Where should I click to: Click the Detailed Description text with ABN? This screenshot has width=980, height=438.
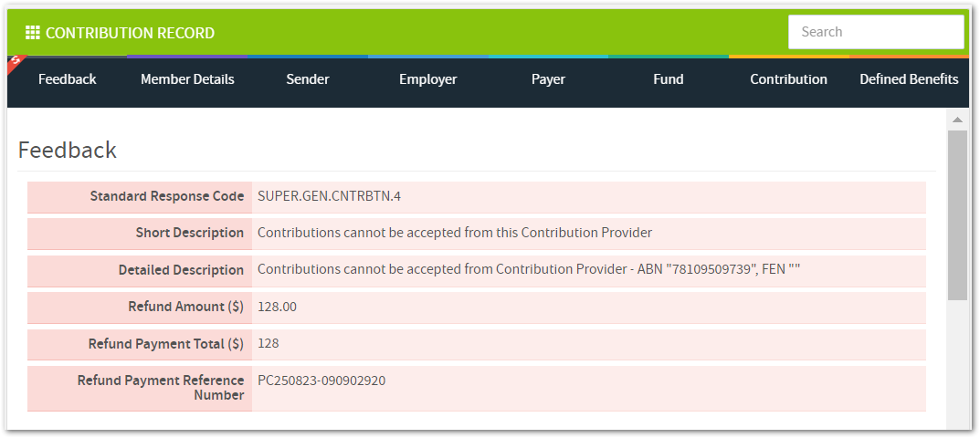coord(529,269)
